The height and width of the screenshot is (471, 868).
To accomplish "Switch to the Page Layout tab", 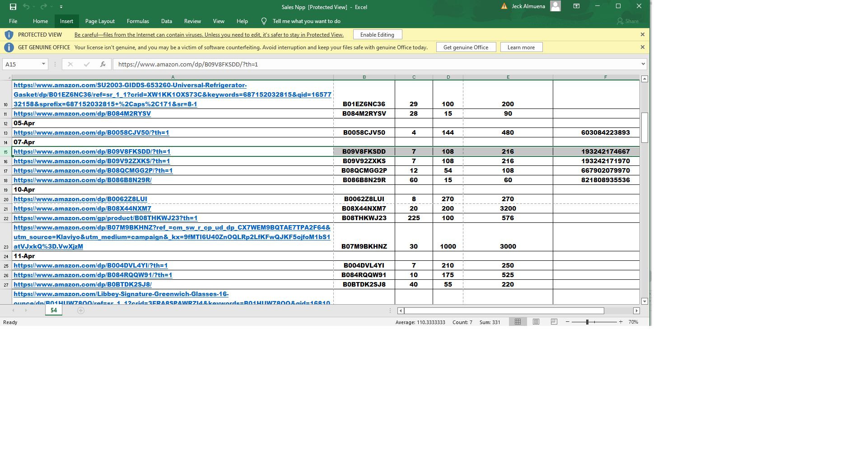I will tap(100, 21).
